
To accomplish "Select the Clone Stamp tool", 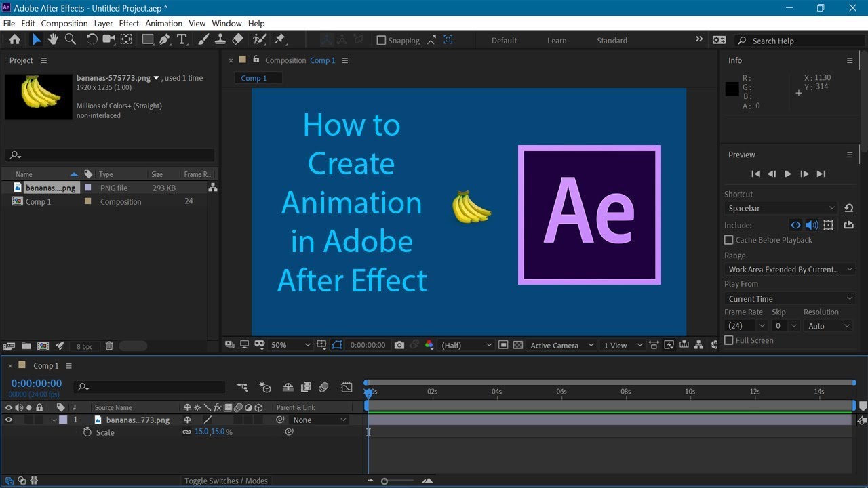I will pos(220,40).
